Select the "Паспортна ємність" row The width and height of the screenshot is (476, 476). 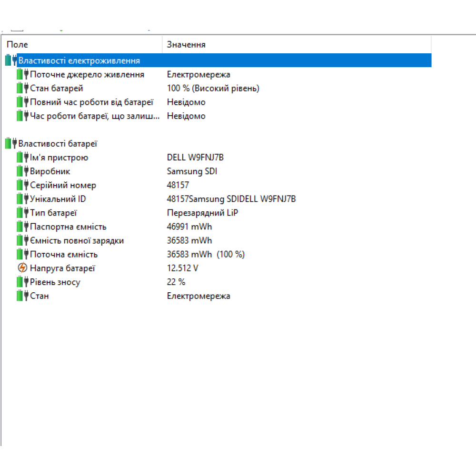68,226
